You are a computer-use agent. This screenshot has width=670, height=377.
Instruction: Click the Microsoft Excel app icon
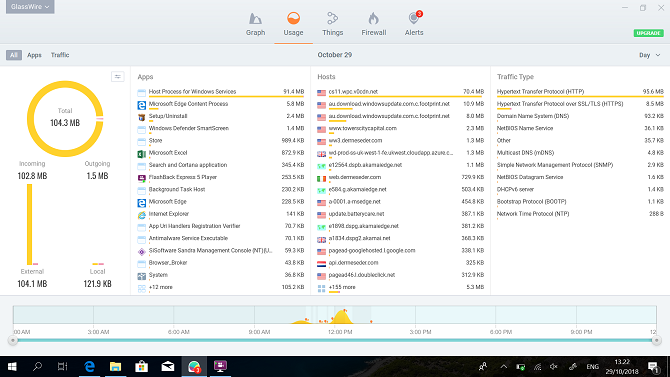(x=141, y=154)
